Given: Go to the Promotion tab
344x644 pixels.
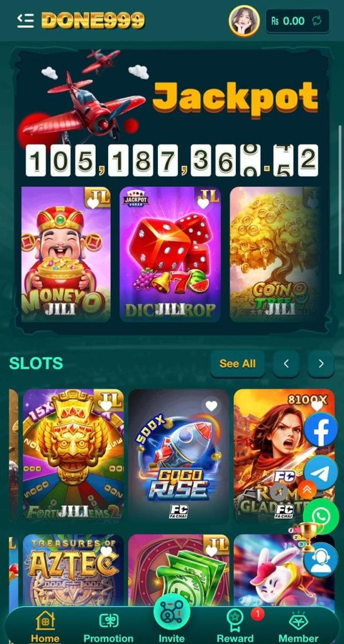Looking at the screenshot, I should pyautogui.click(x=108, y=627).
